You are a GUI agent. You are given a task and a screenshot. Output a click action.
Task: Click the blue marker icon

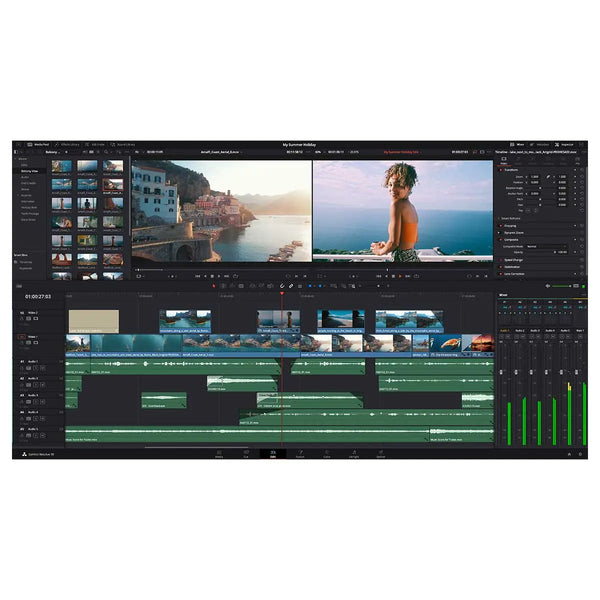tap(320, 286)
